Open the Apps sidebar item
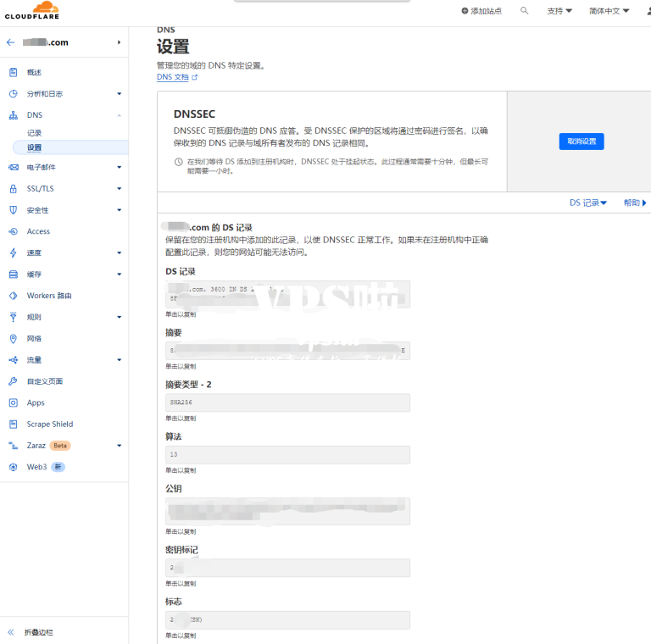Viewport: 651px width, 644px height. click(36, 402)
